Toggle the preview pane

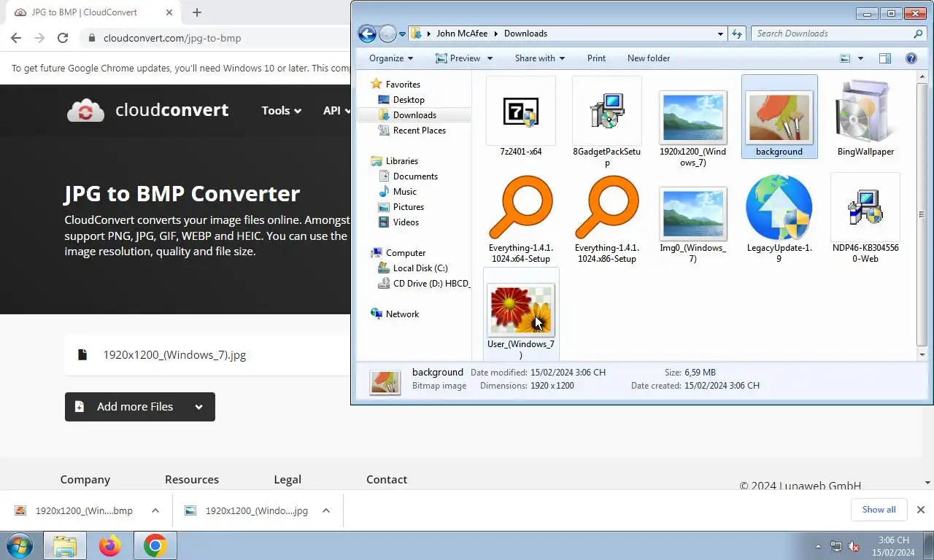(x=885, y=58)
